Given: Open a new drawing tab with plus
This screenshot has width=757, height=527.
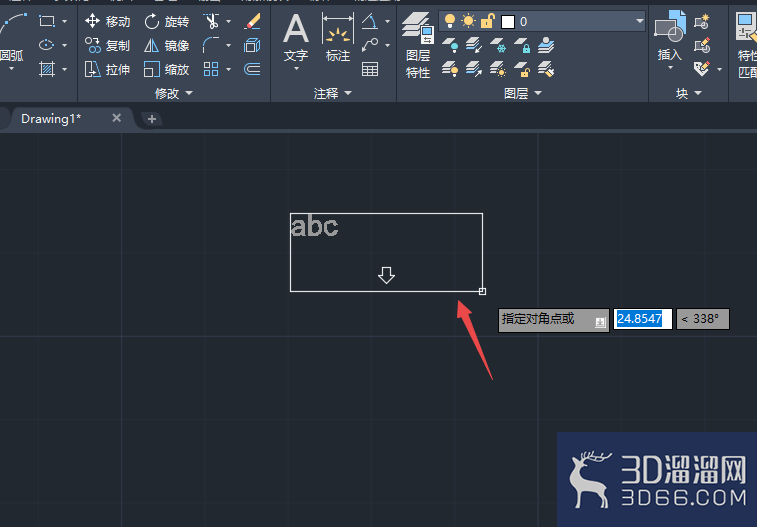Looking at the screenshot, I should tap(152, 119).
